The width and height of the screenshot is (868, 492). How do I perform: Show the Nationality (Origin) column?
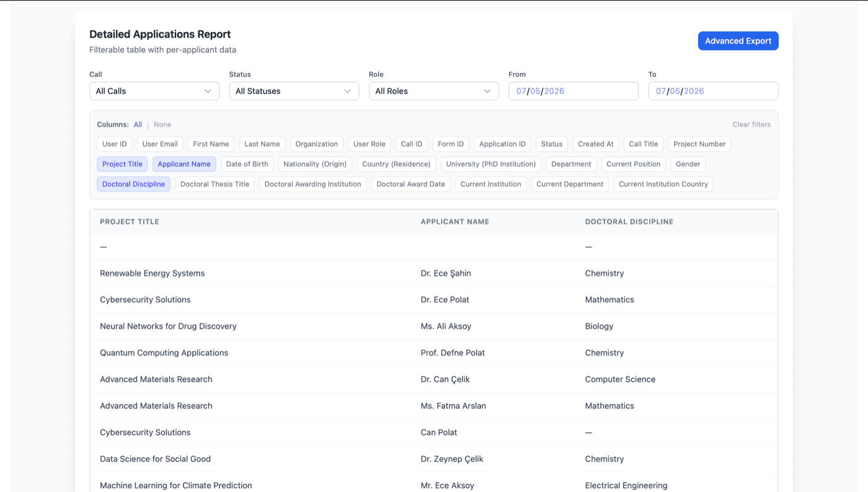pos(316,164)
